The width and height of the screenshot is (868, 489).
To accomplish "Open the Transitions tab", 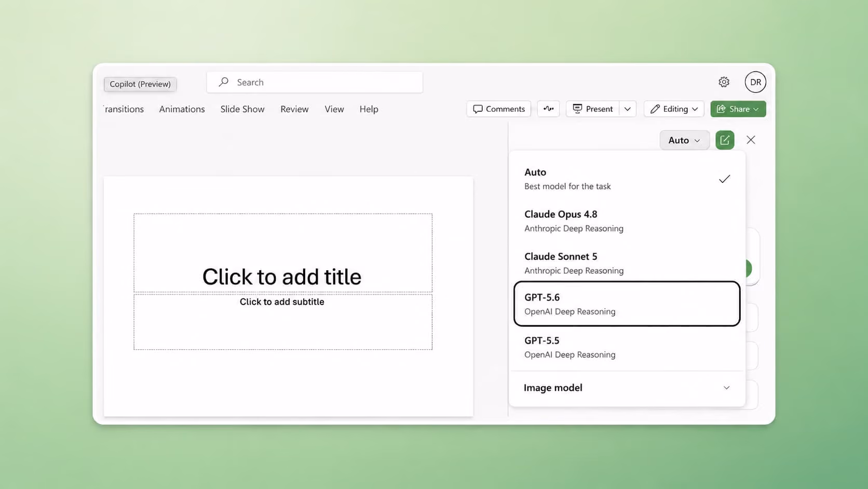I will point(124,109).
